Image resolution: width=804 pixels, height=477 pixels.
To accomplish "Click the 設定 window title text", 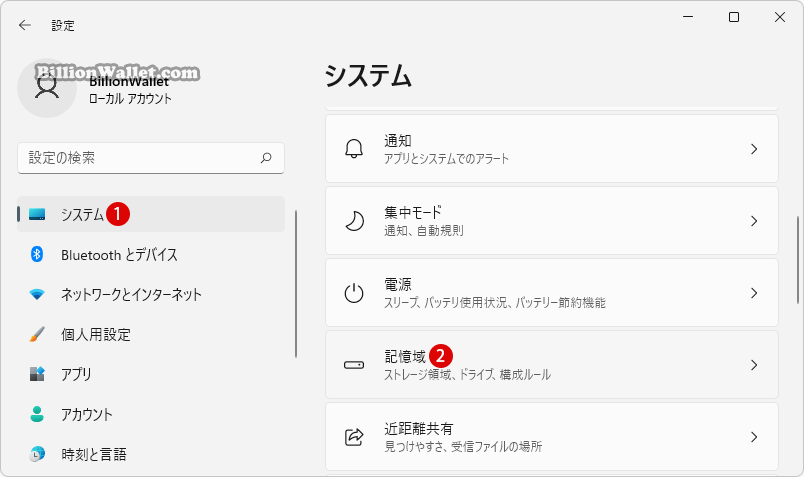I will tap(63, 26).
